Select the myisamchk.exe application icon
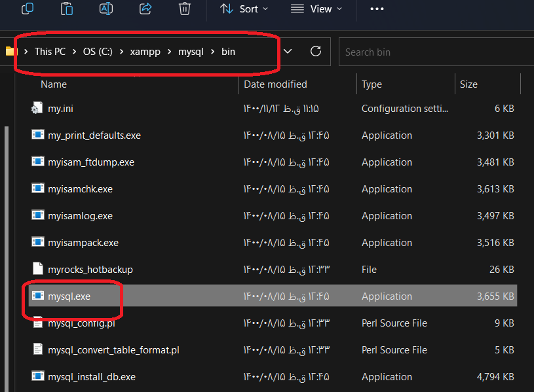Screen dimensions: 534x392 pyautogui.click(x=38, y=188)
